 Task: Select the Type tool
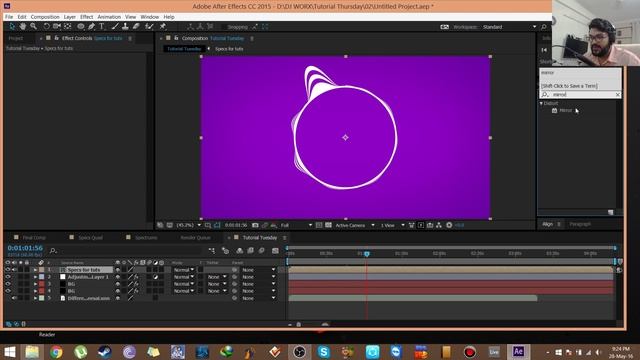tap(102, 27)
